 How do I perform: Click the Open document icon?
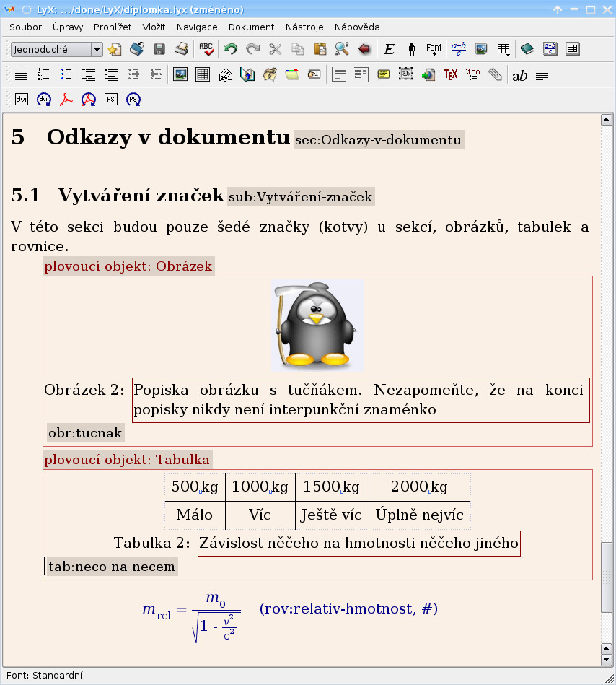tap(136, 49)
